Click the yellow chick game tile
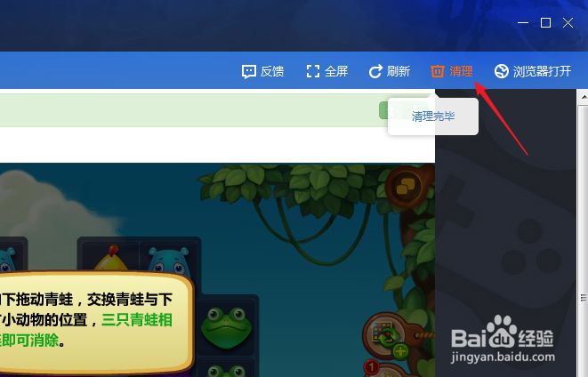Screen dimensions: 588x377 (x=110, y=258)
